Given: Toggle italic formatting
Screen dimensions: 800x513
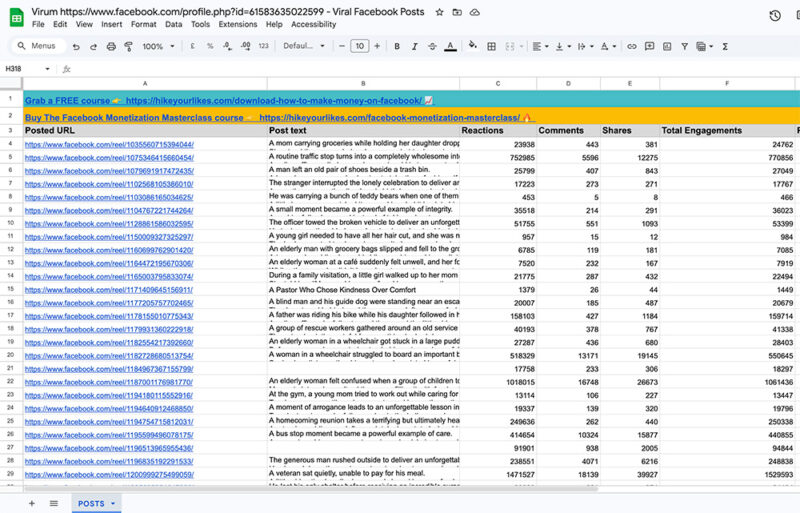Looking at the screenshot, I should [x=414, y=46].
